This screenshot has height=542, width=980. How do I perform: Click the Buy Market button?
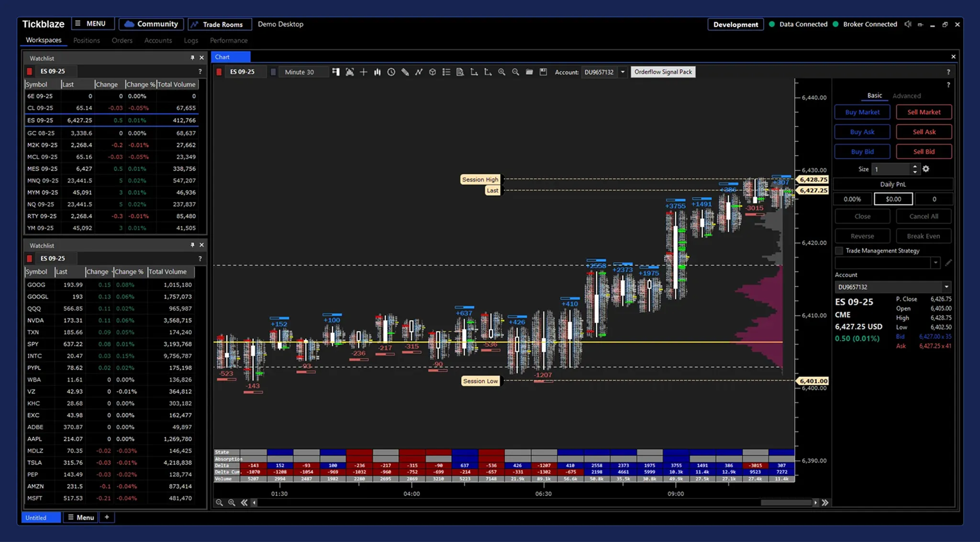pos(862,112)
